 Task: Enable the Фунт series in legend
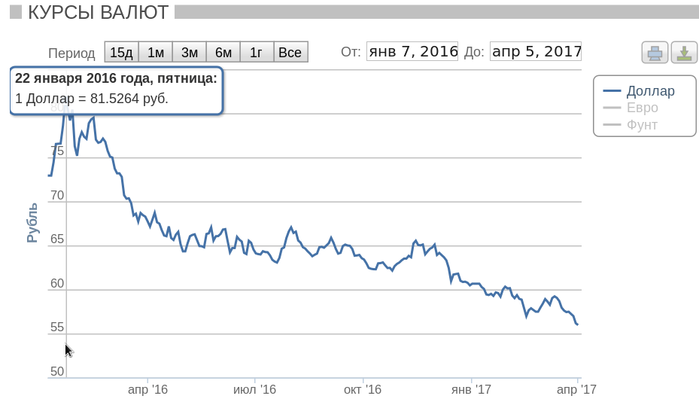point(630,124)
